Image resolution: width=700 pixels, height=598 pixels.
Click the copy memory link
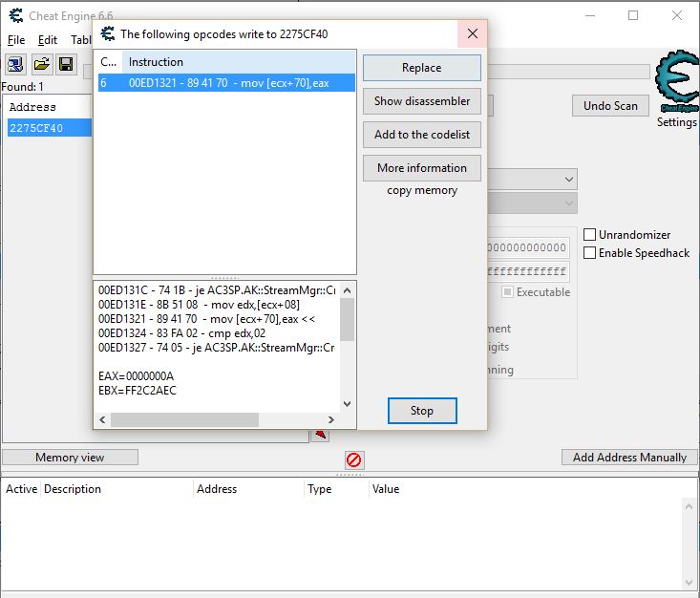coord(422,190)
